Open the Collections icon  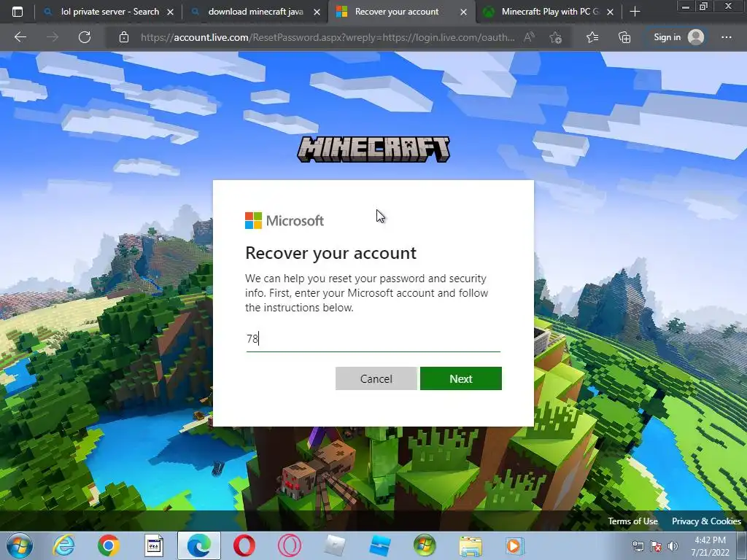coord(624,37)
